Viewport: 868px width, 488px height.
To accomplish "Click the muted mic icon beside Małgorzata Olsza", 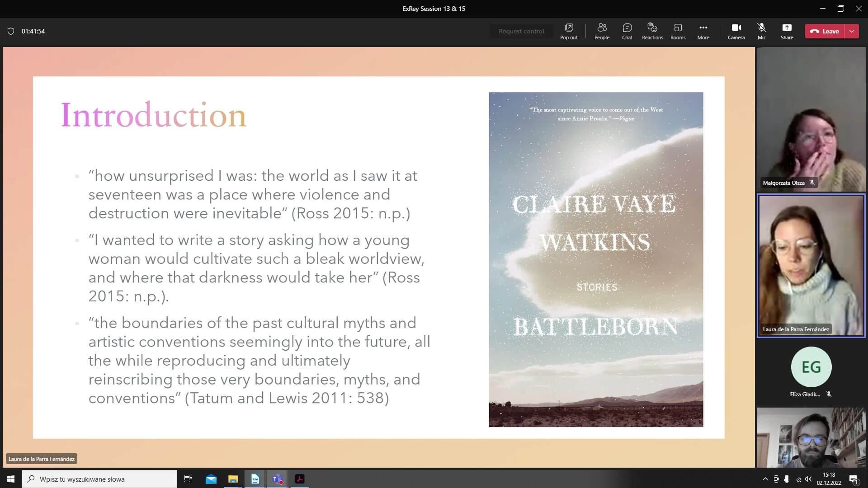I will click(812, 183).
